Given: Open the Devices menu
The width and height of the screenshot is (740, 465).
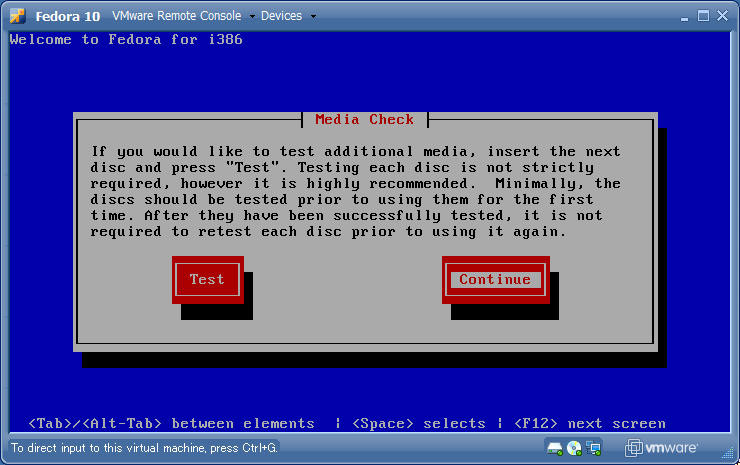Looking at the screenshot, I should pos(281,16).
